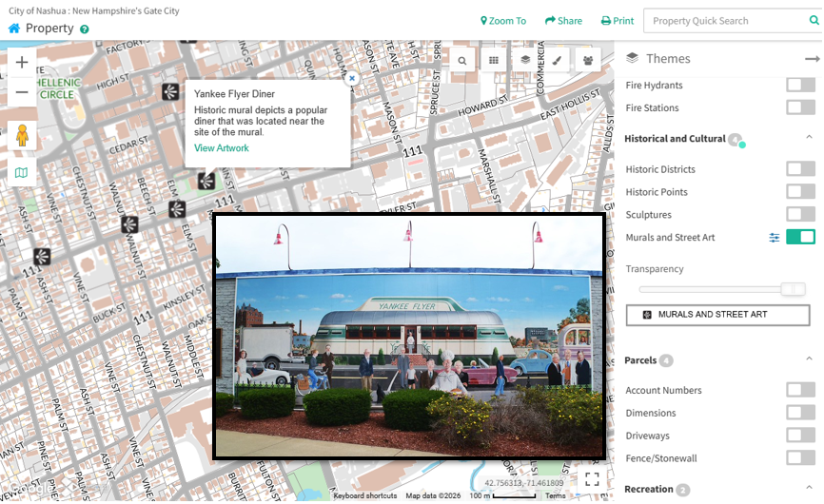Turn on the Fence/Stonewall toggle
Viewport: 824px width, 504px height.
tap(801, 457)
